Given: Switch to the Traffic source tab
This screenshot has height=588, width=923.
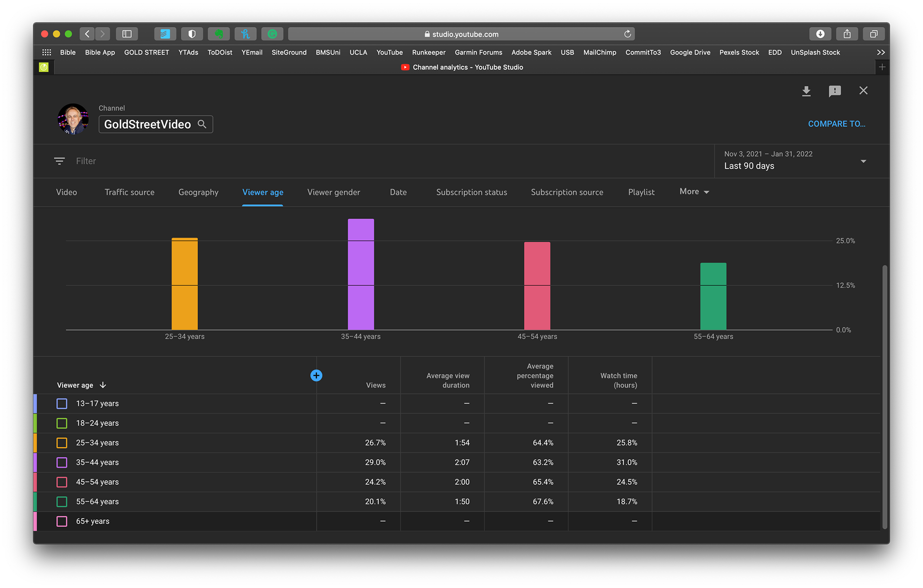Looking at the screenshot, I should (x=129, y=192).
